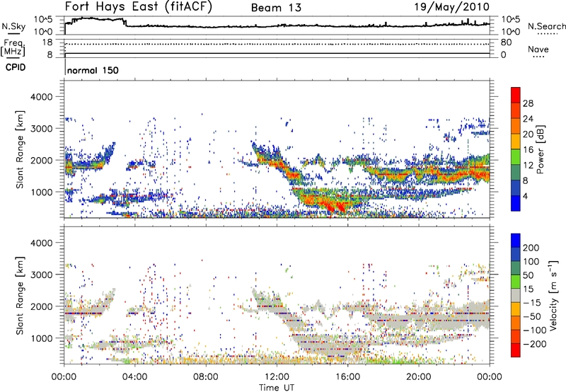Click the '4000' tick on the power panel
566x392 pixels.
[x=42, y=97]
